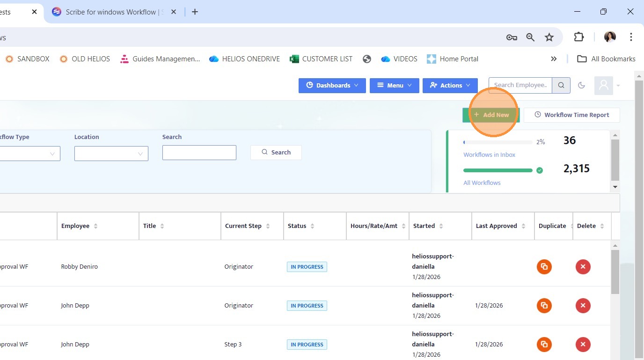Duplicate John Depp's Step 3 workflow
This screenshot has width=644, height=360.
pyautogui.click(x=544, y=345)
